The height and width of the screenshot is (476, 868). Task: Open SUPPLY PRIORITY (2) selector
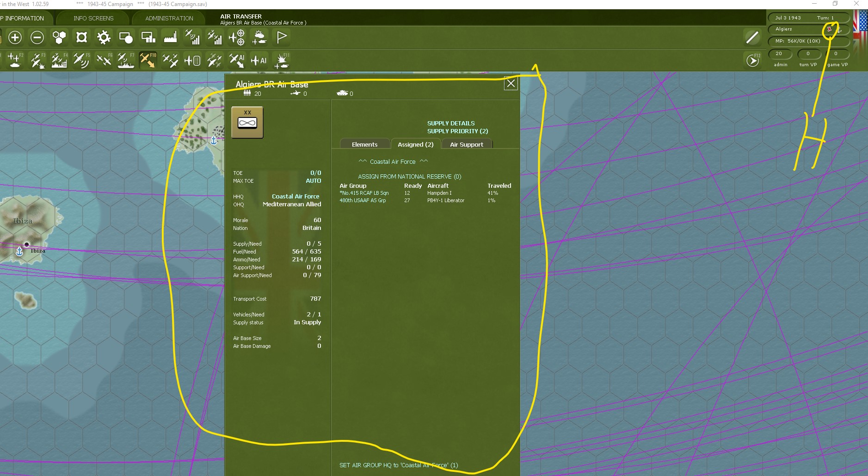457,131
